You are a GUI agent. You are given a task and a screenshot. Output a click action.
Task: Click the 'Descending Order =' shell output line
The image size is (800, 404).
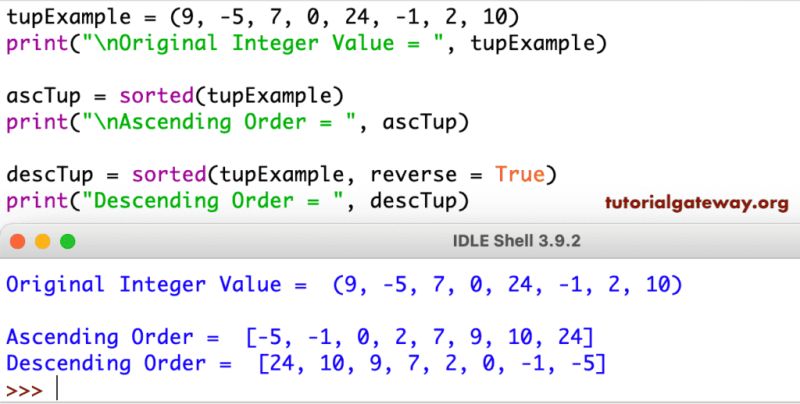(306, 364)
